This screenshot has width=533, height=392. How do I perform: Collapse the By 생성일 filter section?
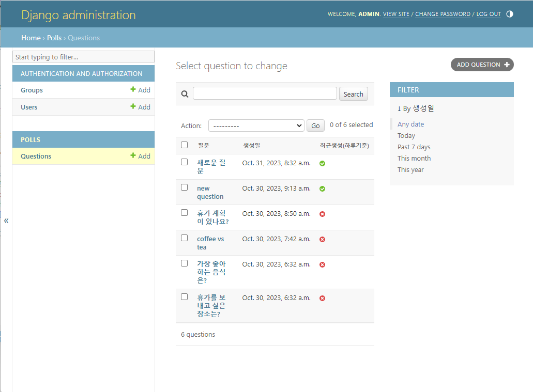click(416, 108)
